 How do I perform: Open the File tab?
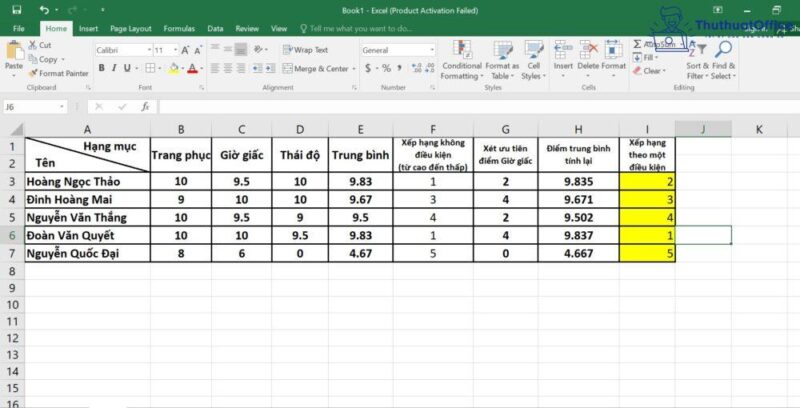[x=19, y=29]
